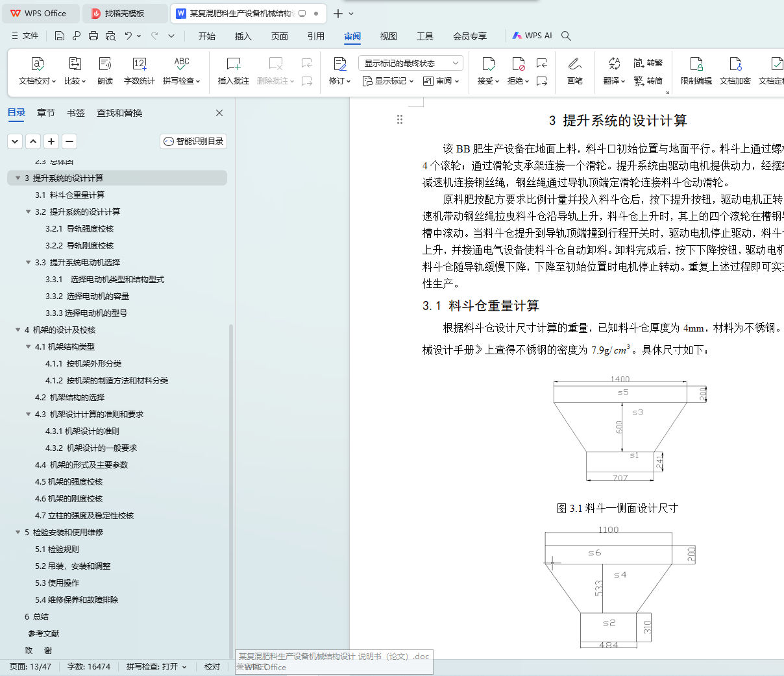The image size is (784, 676).
Task: Switch to the 书签 navigation tab
Action: [76, 113]
